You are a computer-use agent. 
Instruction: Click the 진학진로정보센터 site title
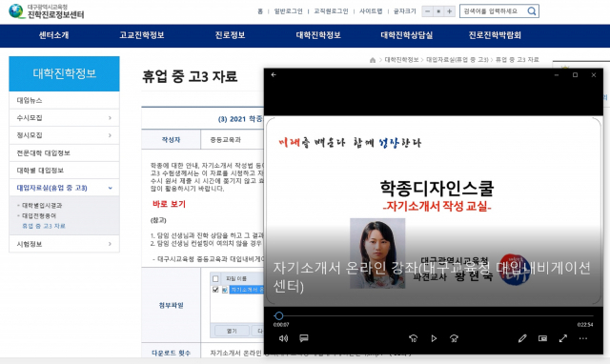point(55,15)
